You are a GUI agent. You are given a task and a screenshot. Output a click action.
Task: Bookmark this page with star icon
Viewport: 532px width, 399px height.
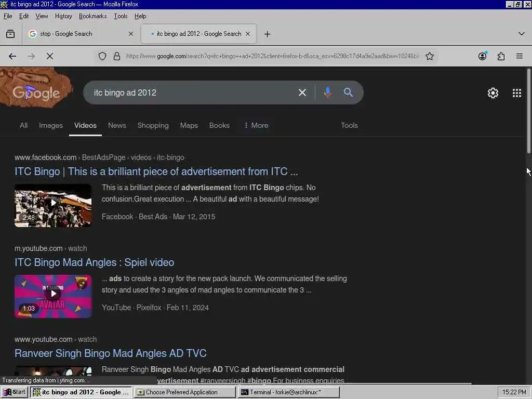click(430, 56)
